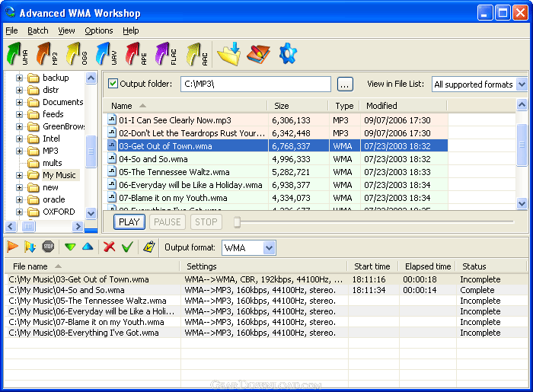Select the GreenBrow folder in tree

pyautogui.click(x=63, y=126)
